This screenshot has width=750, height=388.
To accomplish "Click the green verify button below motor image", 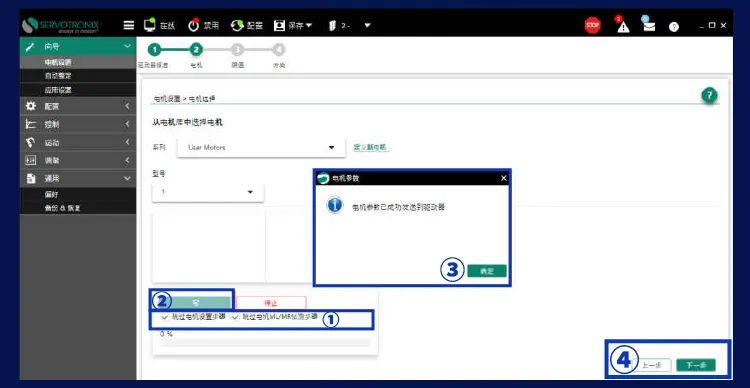I will [196, 303].
